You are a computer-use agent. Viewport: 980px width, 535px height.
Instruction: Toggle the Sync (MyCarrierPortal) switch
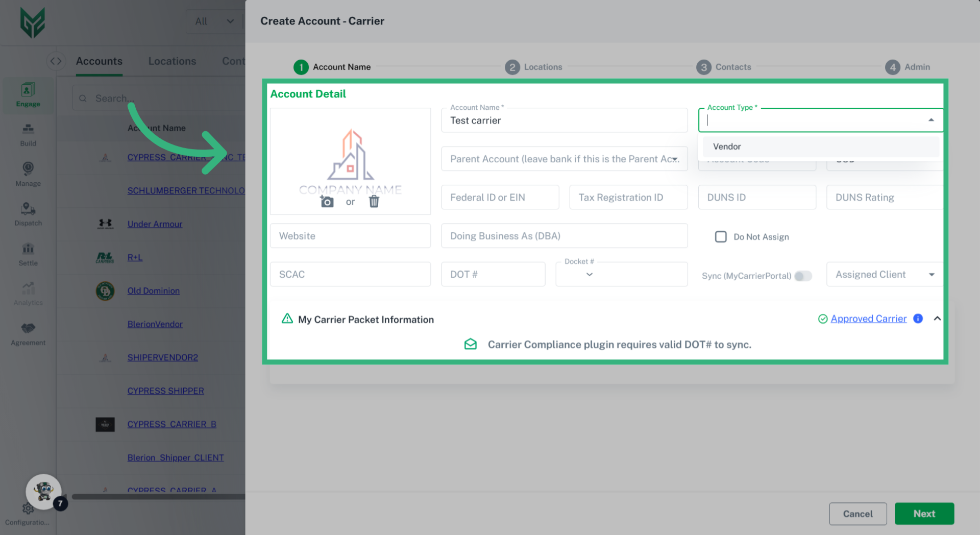803,276
